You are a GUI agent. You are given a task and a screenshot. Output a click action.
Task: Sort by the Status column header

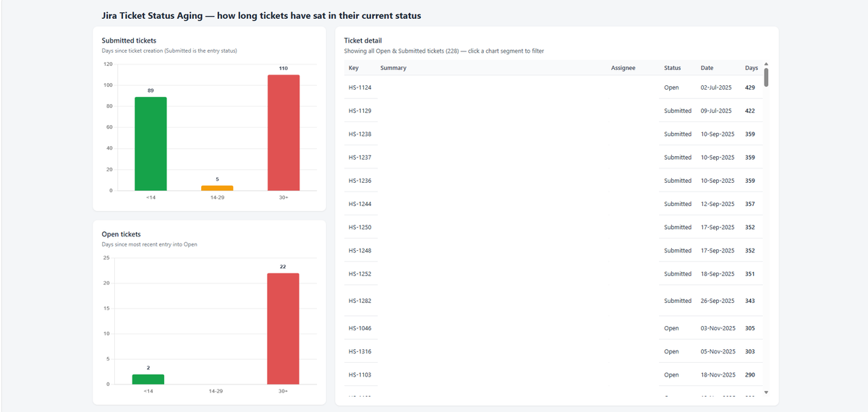tap(673, 68)
